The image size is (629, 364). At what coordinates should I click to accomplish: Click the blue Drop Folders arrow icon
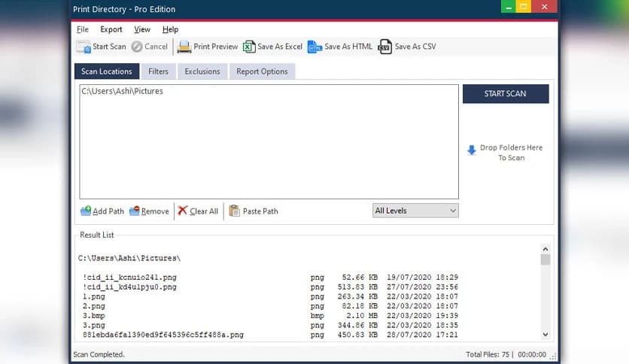(471, 150)
